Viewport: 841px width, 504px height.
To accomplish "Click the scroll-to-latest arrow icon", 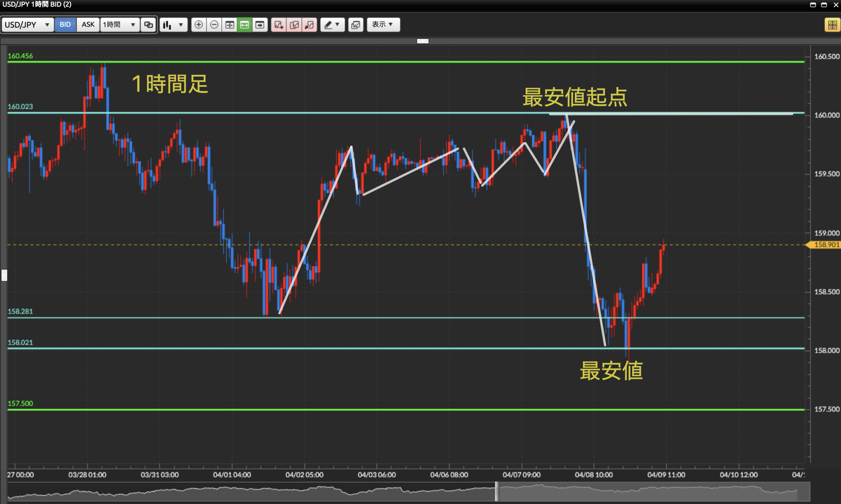I will [x=260, y=25].
